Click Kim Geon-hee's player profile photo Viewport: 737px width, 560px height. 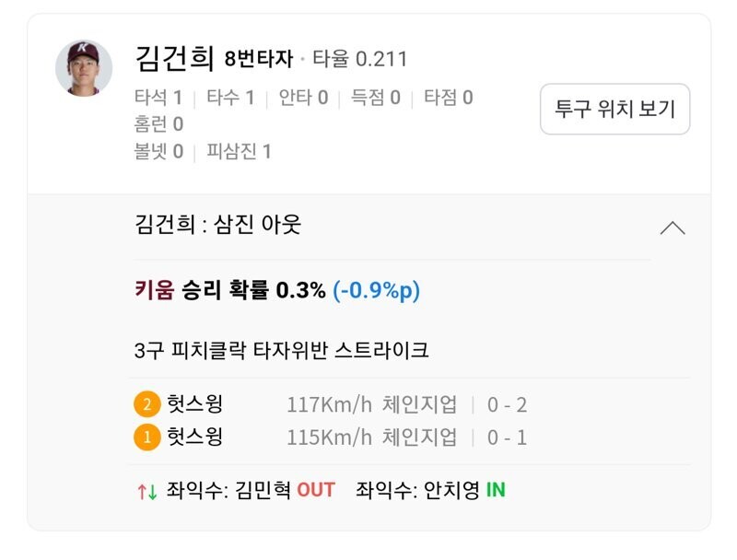(84, 67)
